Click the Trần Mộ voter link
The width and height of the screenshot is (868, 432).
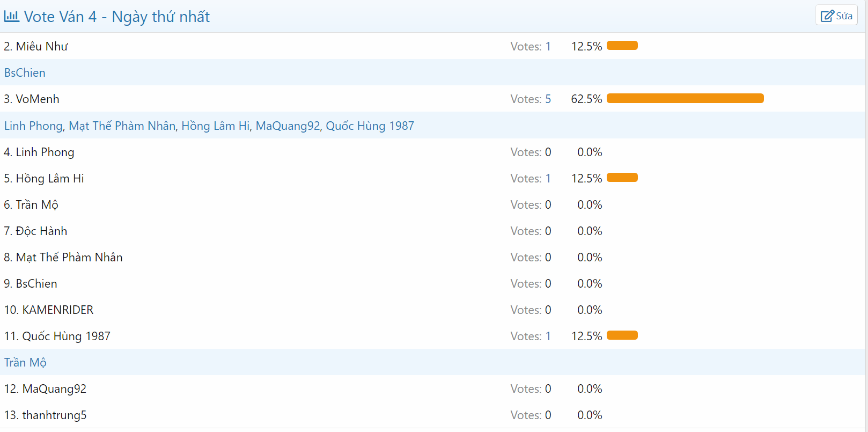(25, 363)
